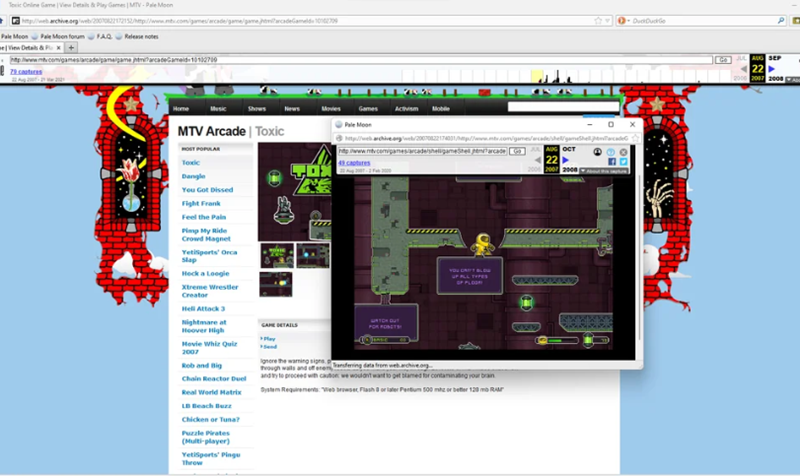Click the main window address bar
The height and width of the screenshot is (476, 800).
306,21
